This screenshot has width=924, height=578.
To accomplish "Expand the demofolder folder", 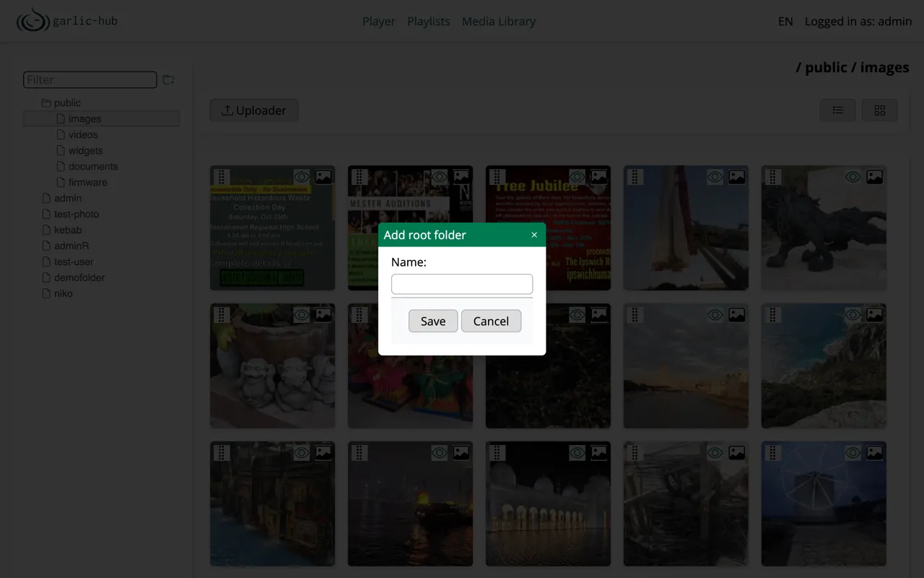I will 46,277.
